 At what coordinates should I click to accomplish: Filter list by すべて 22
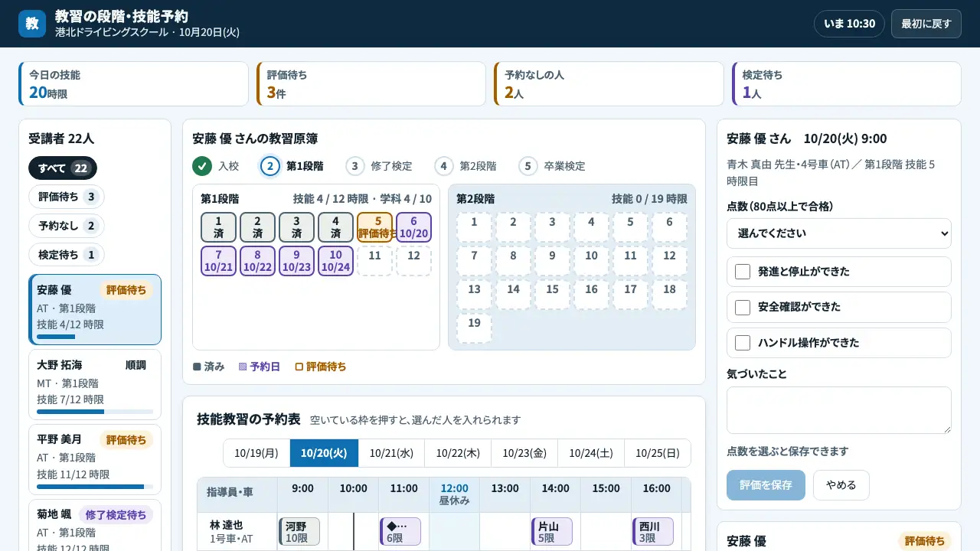click(x=63, y=168)
